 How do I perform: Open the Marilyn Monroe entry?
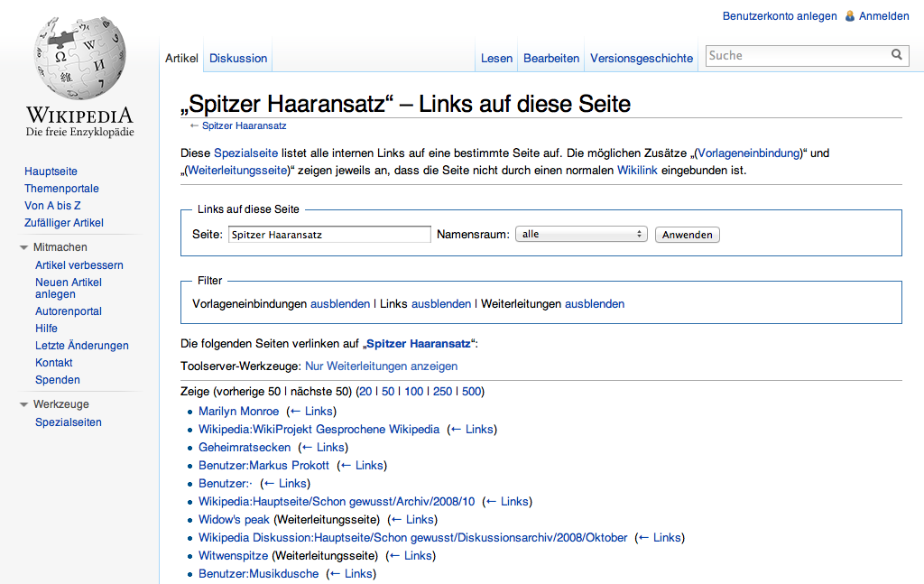(238, 412)
